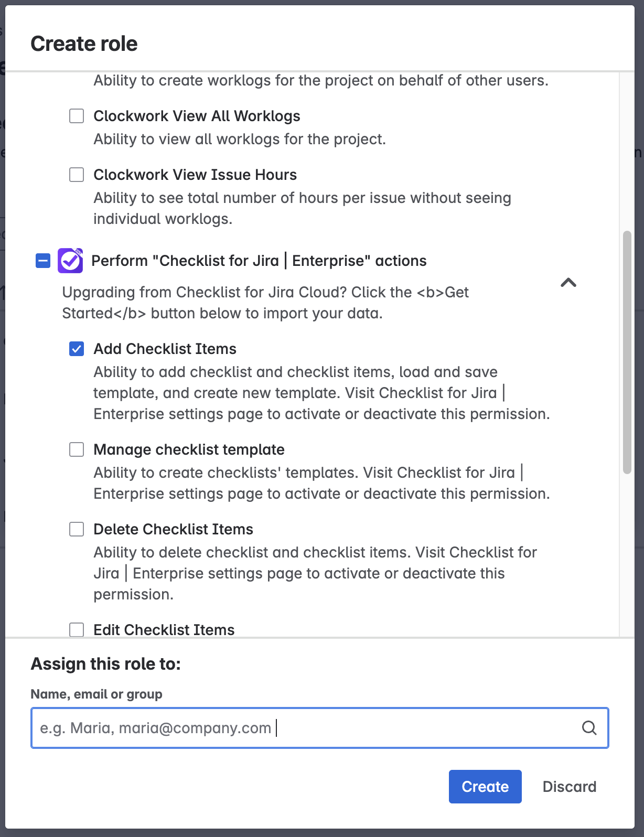The width and height of the screenshot is (644, 837).
Task: Click Perform "Checklist for Jira | Enterprise" actions heading
Action: (x=259, y=261)
